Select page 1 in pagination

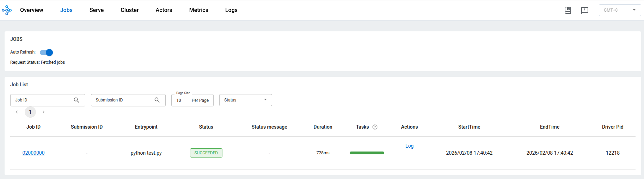point(30,112)
